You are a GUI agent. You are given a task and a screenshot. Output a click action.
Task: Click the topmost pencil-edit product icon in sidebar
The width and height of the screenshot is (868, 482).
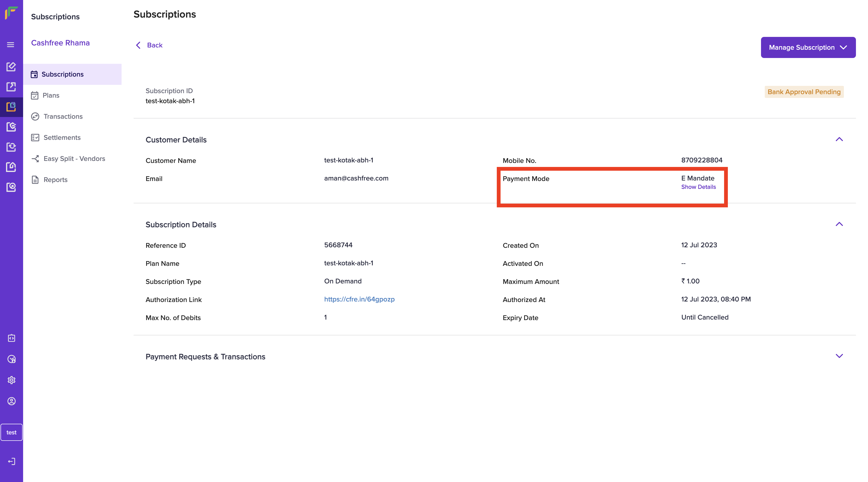click(11, 66)
